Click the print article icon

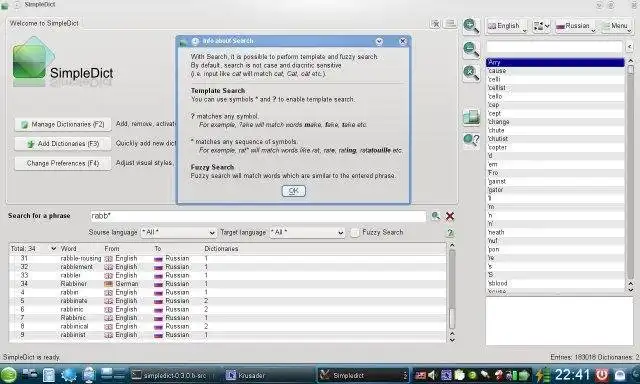tap(471, 117)
